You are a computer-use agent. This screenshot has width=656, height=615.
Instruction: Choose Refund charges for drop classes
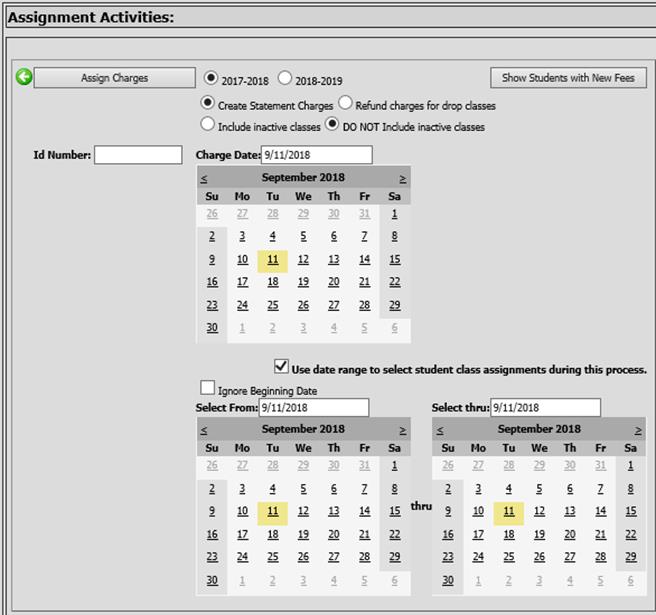(x=345, y=103)
